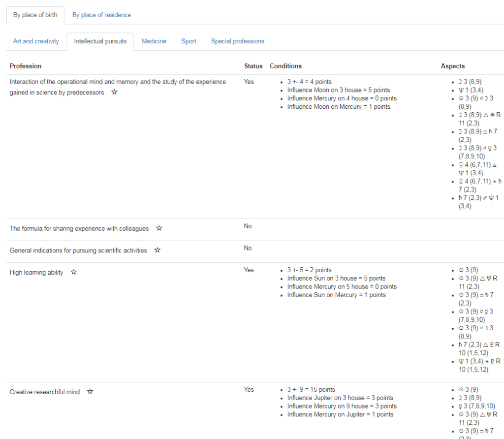Viewport: 504px width, 439px height.
Task: Star the operational mind and memory profession
Action: (114, 92)
